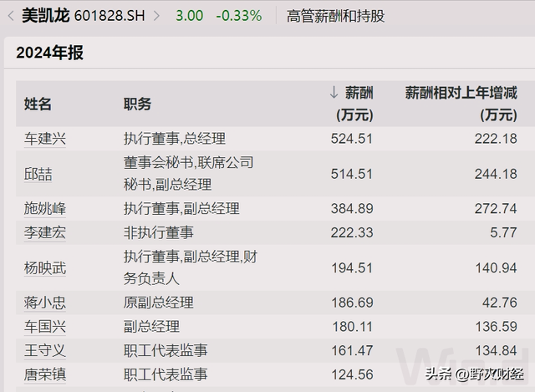Click the salary value 384.89
The height and width of the screenshot is (392, 535).
point(352,208)
